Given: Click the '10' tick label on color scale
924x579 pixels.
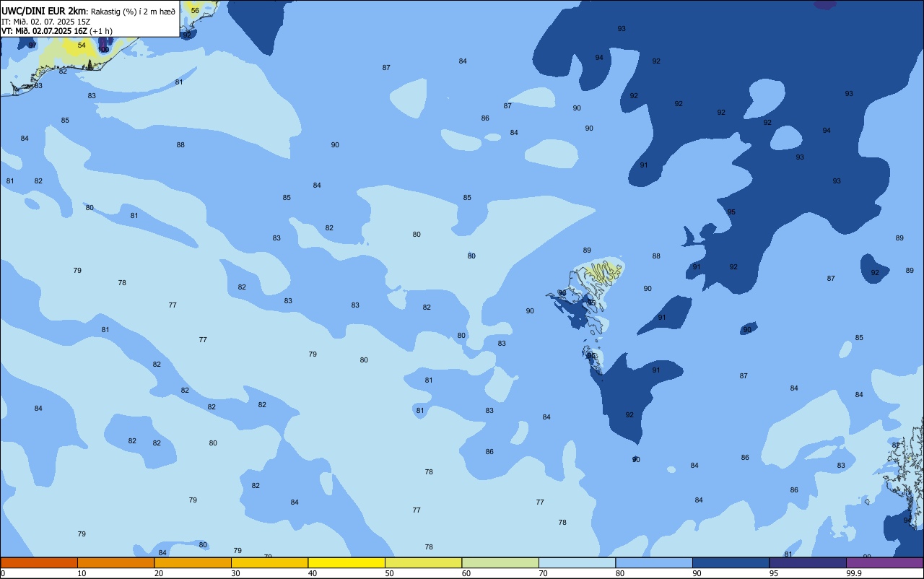Looking at the screenshot, I should pyautogui.click(x=82, y=573).
